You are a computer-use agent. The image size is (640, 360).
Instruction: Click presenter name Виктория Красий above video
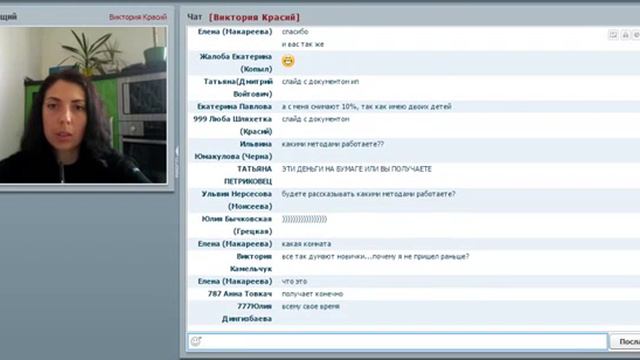[138, 17]
